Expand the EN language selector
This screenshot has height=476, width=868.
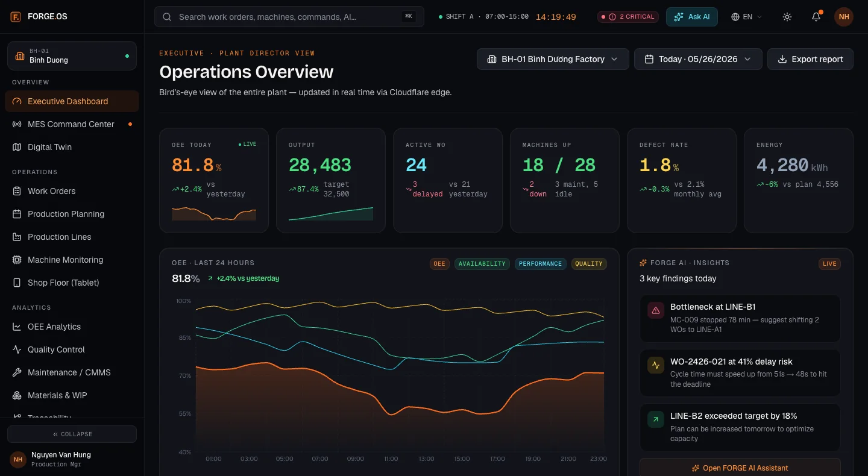[x=747, y=17]
